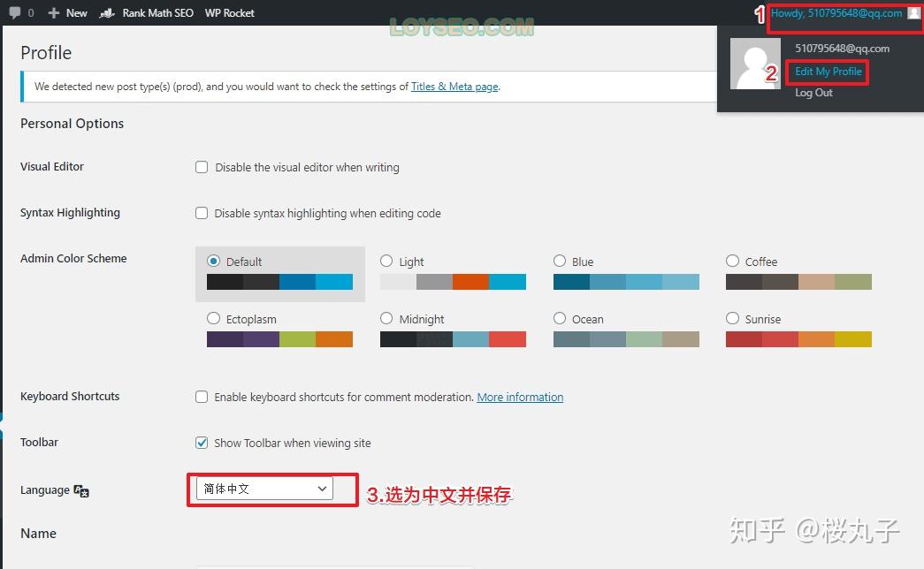This screenshot has height=569, width=924.
Task: Click the Default scheme color palette
Action: coord(280,282)
